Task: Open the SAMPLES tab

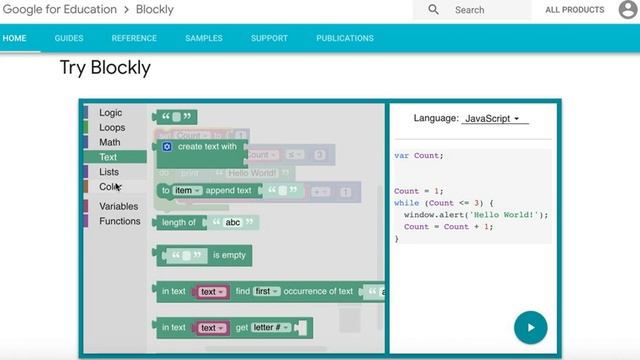Action: point(204,38)
